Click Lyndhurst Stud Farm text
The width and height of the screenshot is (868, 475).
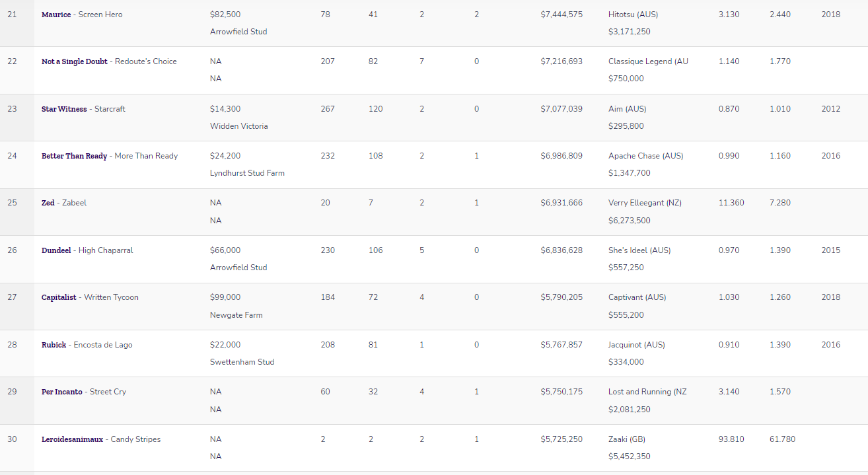[x=247, y=173]
